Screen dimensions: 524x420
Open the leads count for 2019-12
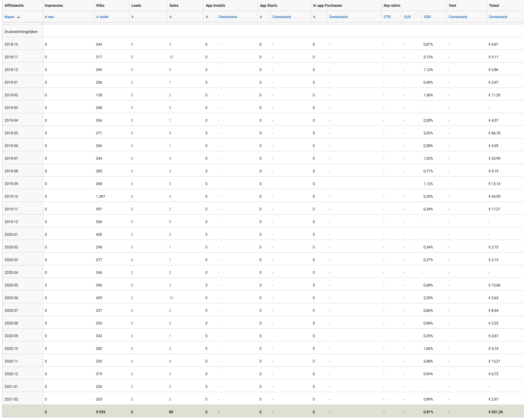(132, 222)
